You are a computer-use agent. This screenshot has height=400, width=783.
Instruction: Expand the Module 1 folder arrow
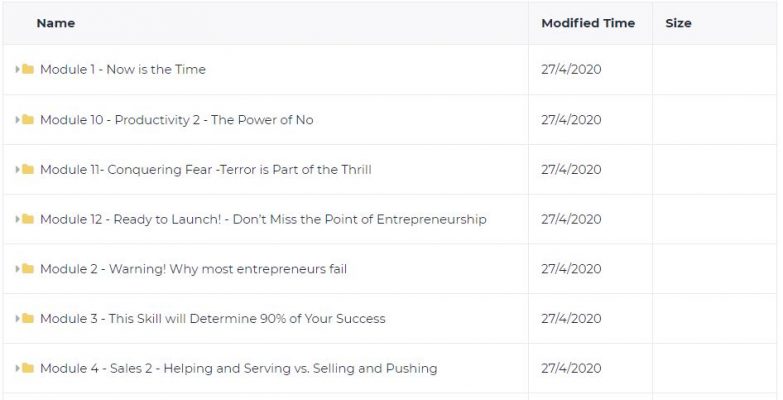pyautogui.click(x=17, y=69)
